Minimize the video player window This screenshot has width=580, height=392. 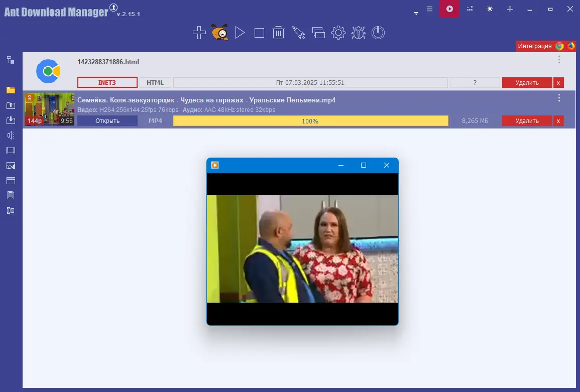pyautogui.click(x=340, y=165)
